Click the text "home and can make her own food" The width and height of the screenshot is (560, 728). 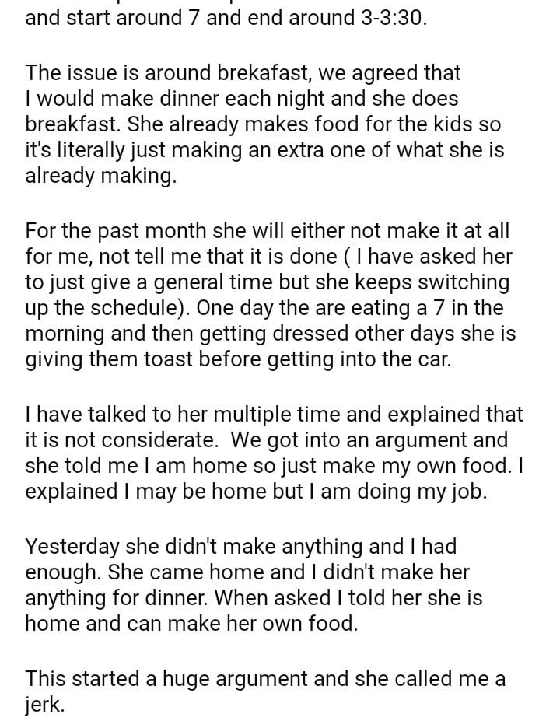(x=191, y=625)
